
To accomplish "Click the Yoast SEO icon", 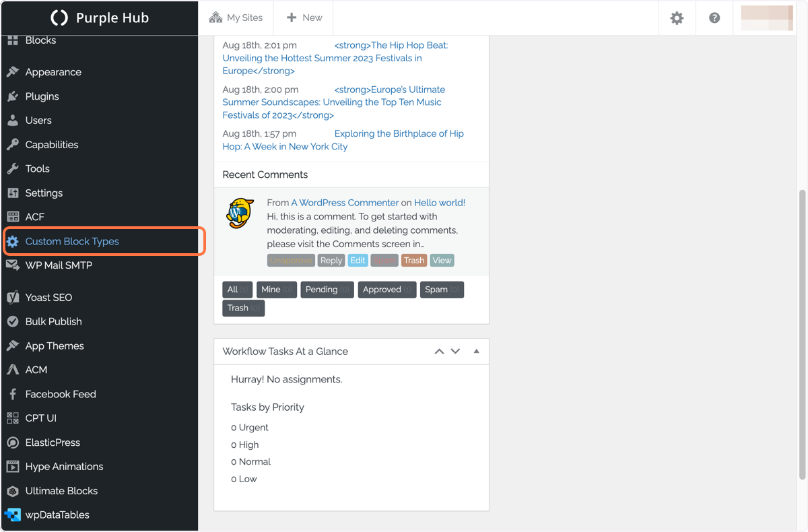I will (13, 298).
